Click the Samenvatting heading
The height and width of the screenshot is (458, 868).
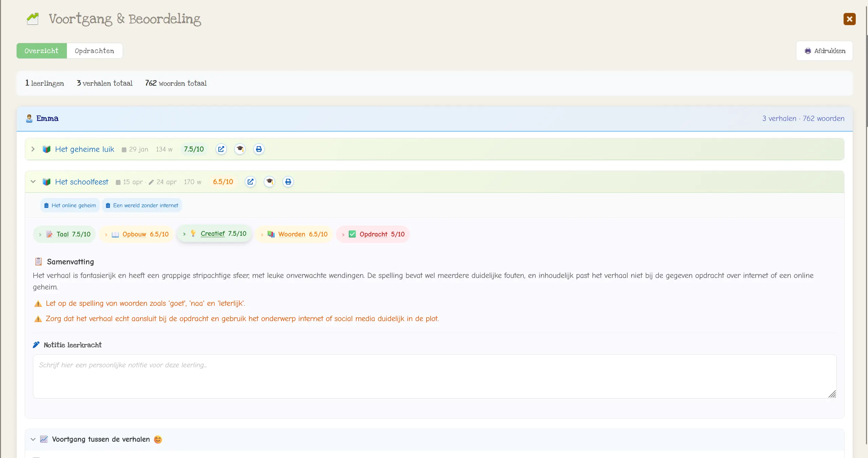71,262
